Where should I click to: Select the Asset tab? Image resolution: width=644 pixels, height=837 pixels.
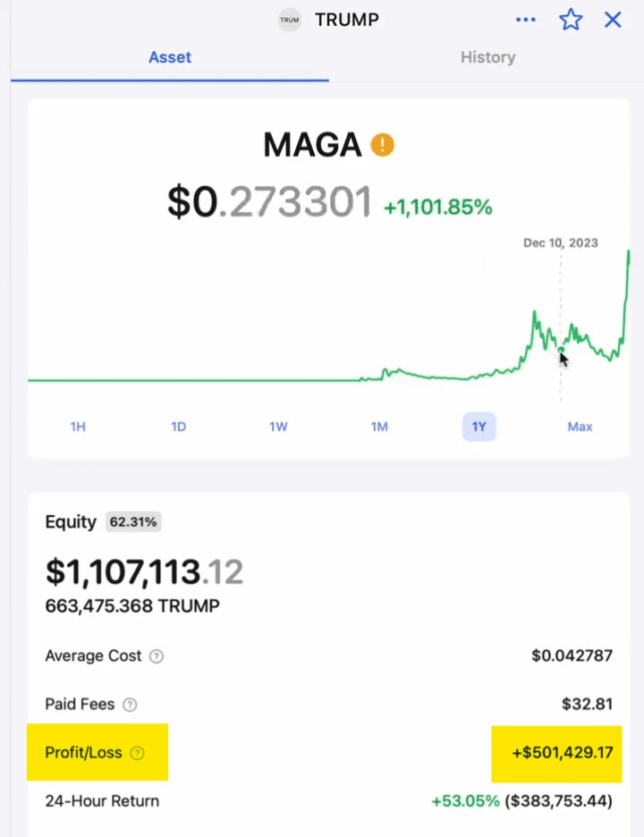coord(170,57)
